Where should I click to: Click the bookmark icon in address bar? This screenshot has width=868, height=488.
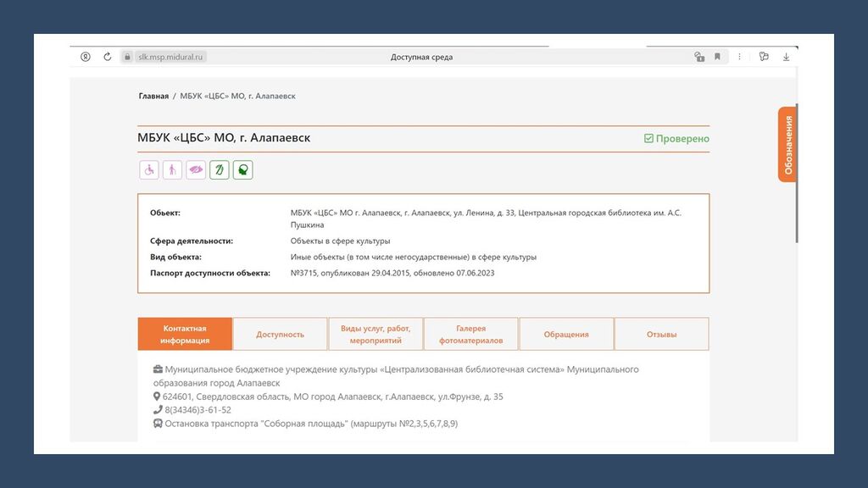coord(717,57)
